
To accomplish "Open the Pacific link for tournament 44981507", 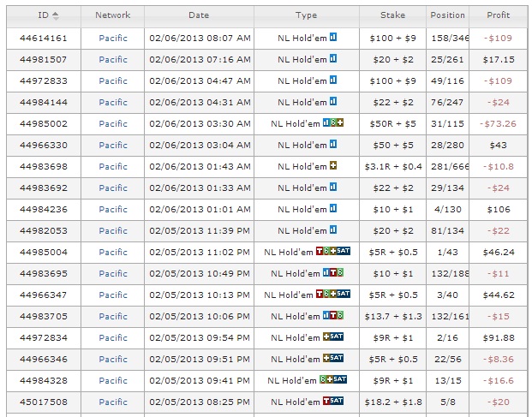I will tap(113, 60).
